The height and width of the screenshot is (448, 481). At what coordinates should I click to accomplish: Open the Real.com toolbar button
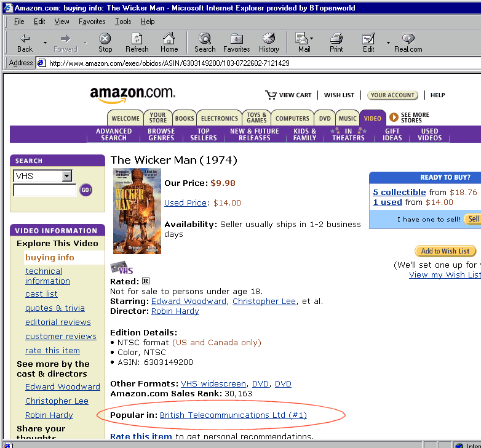pyautogui.click(x=408, y=42)
